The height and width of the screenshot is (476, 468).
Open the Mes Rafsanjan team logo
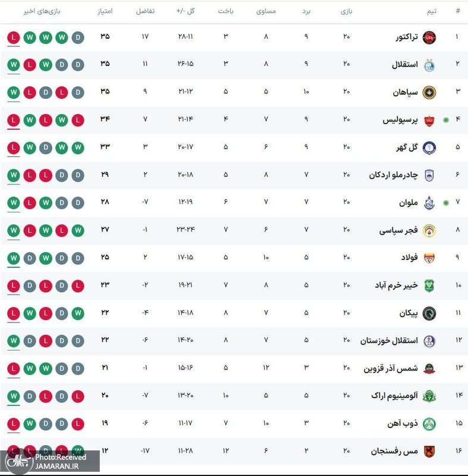(x=429, y=450)
